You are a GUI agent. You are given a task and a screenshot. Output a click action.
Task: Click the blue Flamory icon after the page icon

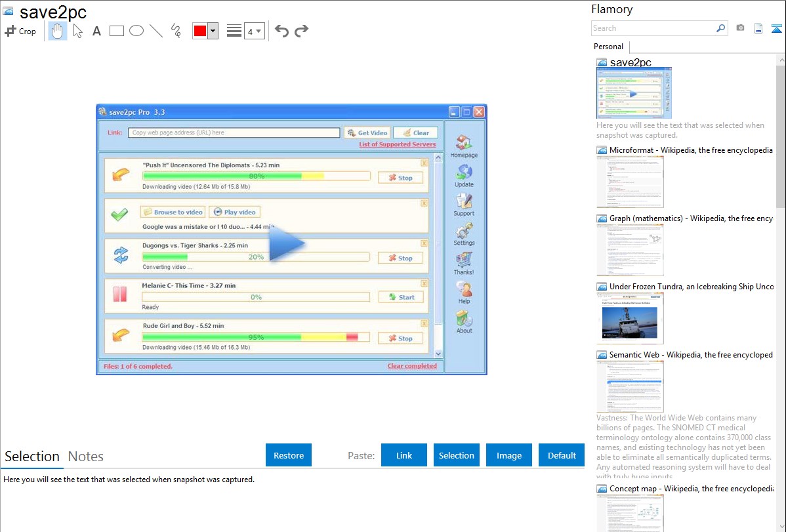pos(776,28)
